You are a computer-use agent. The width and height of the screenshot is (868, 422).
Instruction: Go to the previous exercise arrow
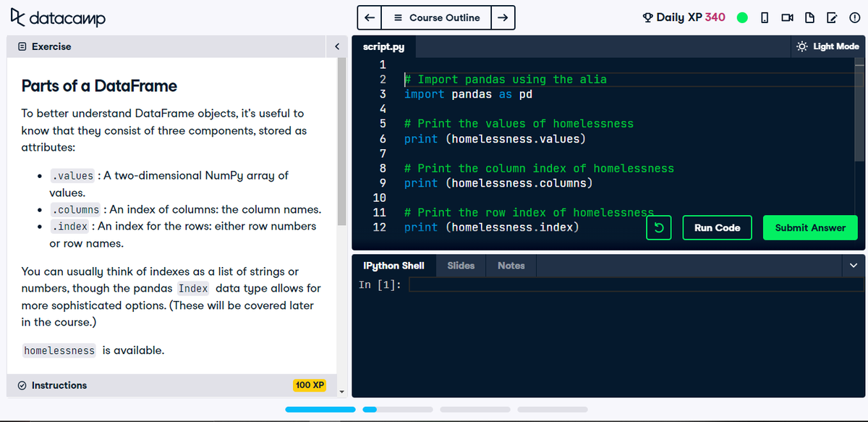pyautogui.click(x=369, y=17)
